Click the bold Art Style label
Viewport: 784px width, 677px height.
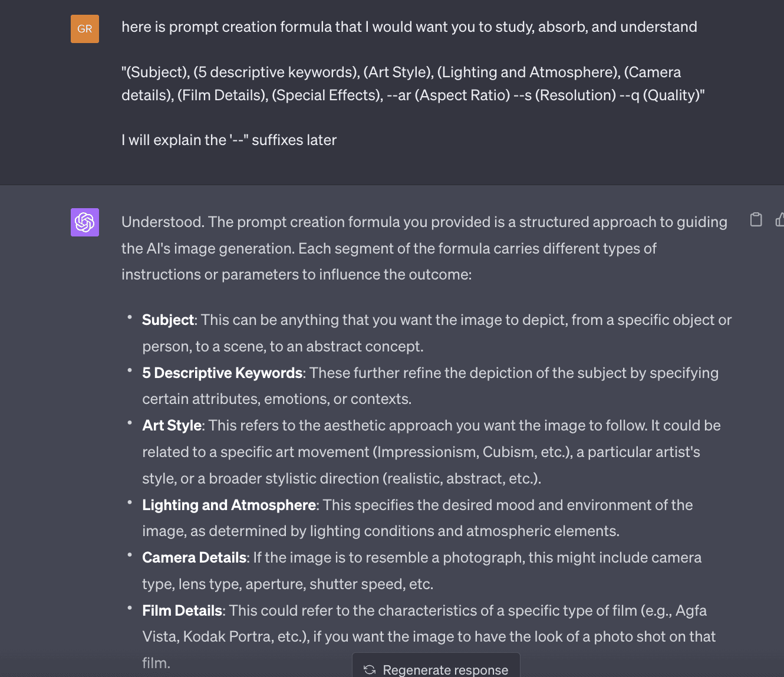click(x=172, y=425)
